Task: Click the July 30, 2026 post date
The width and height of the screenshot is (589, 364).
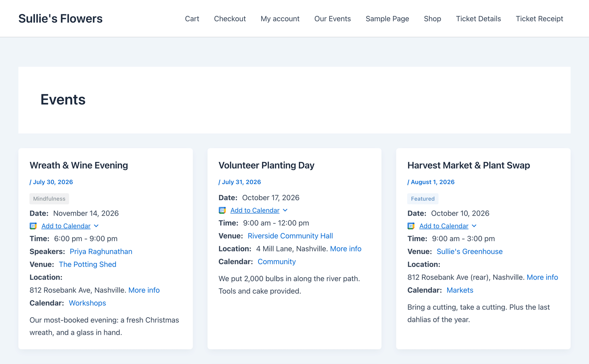Action: tap(53, 182)
